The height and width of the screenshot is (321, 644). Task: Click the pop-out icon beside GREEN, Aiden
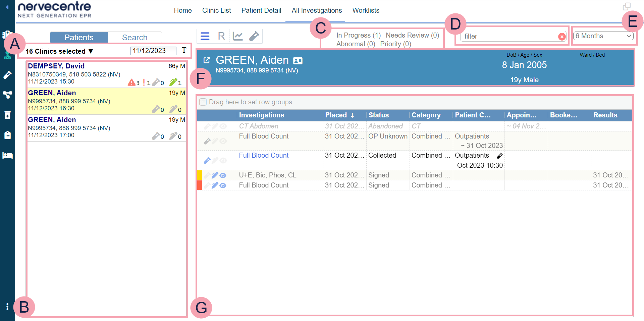(x=207, y=60)
